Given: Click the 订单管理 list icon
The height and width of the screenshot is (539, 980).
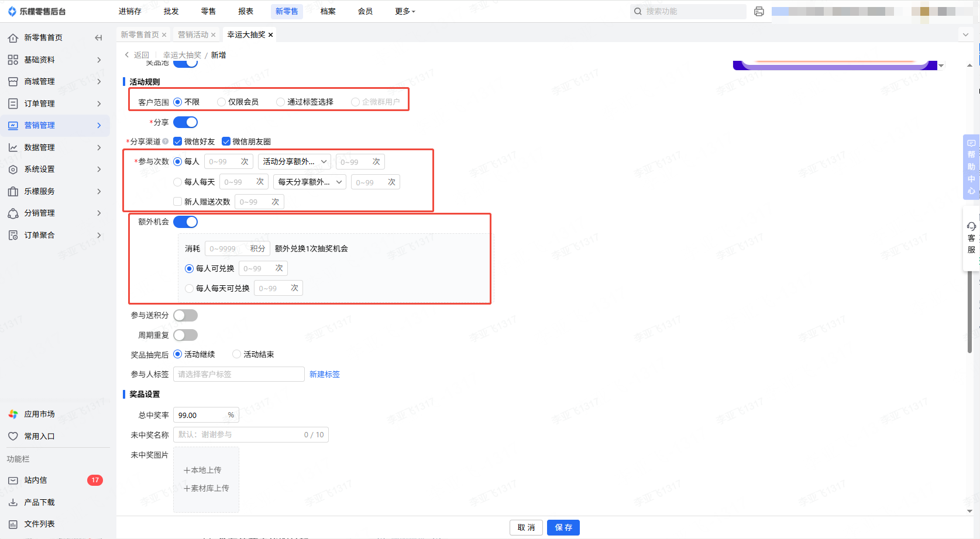Looking at the screenshot, I should tap(13, 103).
